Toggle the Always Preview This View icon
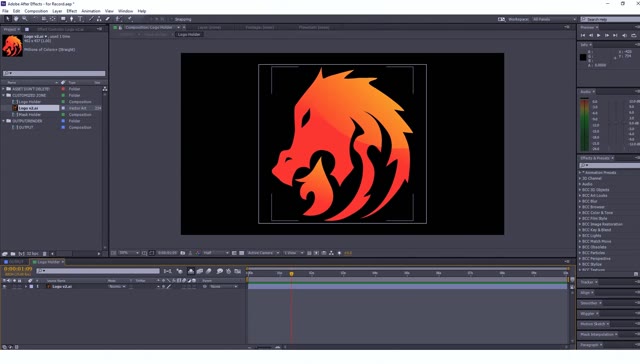 tap(113, 253)
